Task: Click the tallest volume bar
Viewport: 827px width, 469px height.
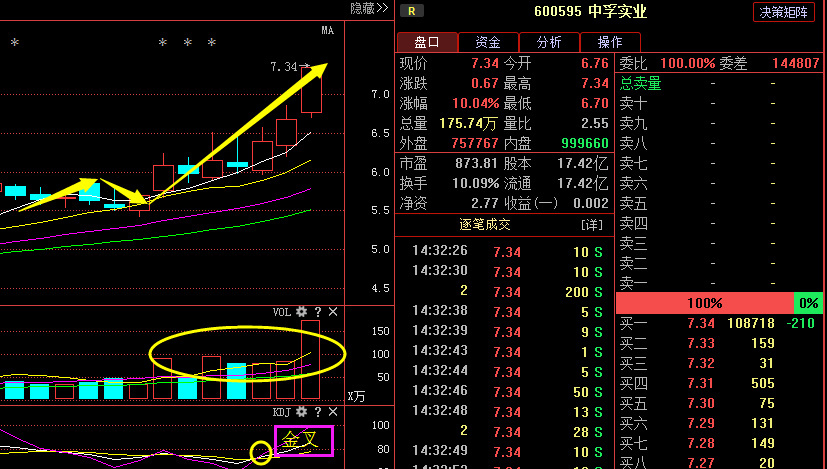Action: point(311,360)
